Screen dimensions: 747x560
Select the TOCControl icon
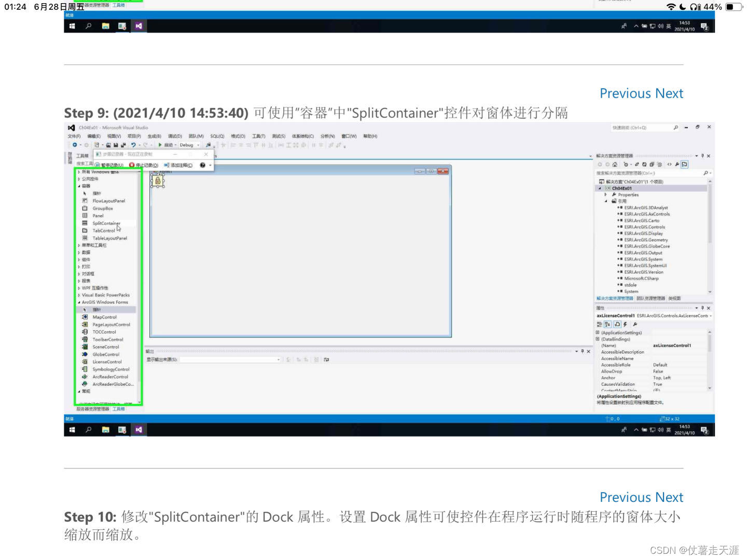(x=85, y=332)
